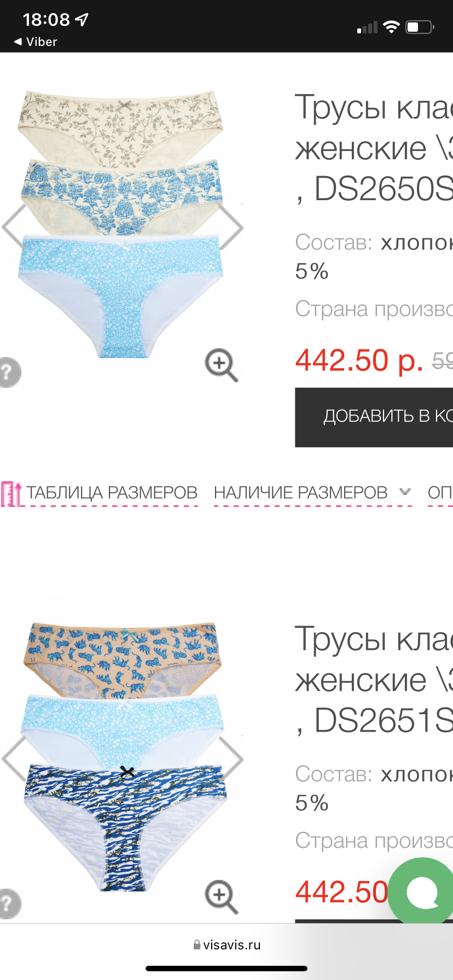The height and width of the screenshot is (980, 453).
Task: Tap the DS2651 three-pack product photo
Action: (x=123, y=756)
